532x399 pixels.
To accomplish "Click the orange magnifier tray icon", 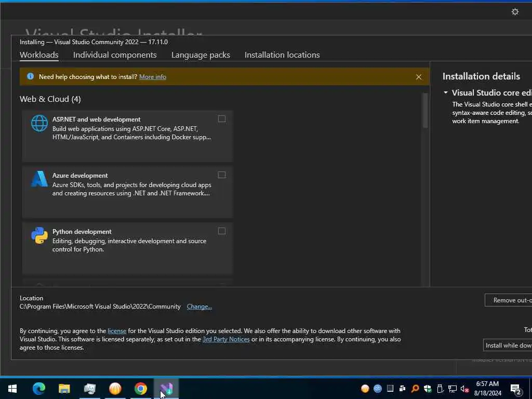I will pyautogui.click(x=415, y=389).
